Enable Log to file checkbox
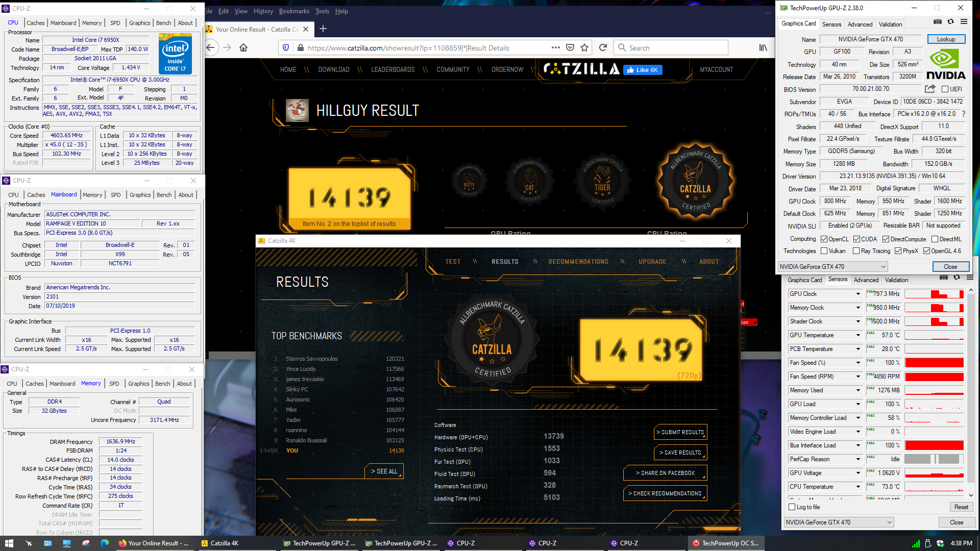The image size is (980, 551). (792, 507)
